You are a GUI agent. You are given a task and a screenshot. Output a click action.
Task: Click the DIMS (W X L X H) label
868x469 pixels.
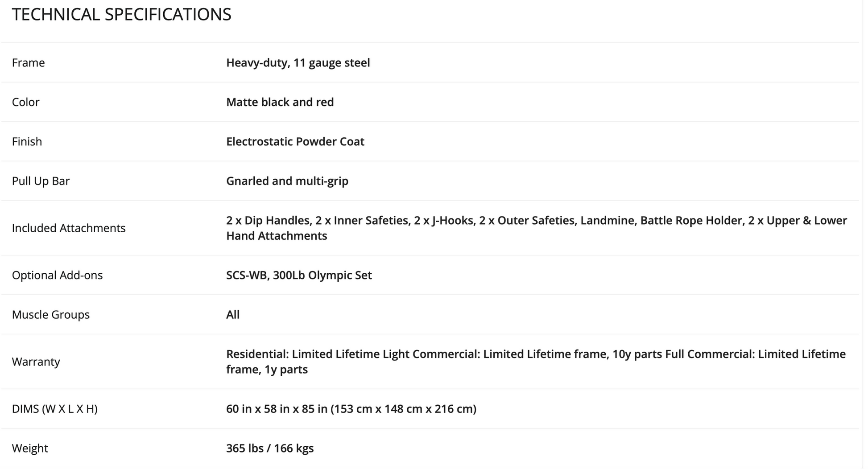54,409
